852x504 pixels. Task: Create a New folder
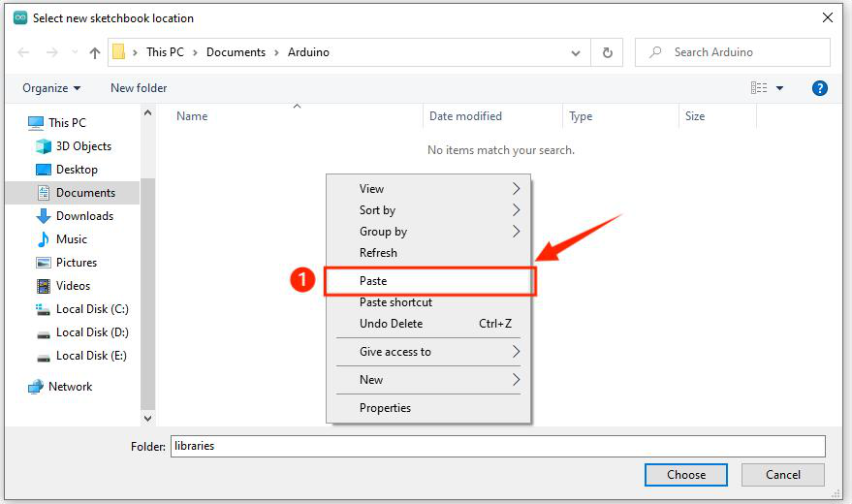[x=139, y=88]
